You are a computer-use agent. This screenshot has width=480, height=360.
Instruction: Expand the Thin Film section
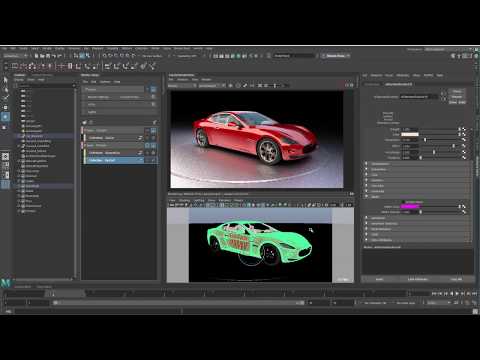pos(418,186)
